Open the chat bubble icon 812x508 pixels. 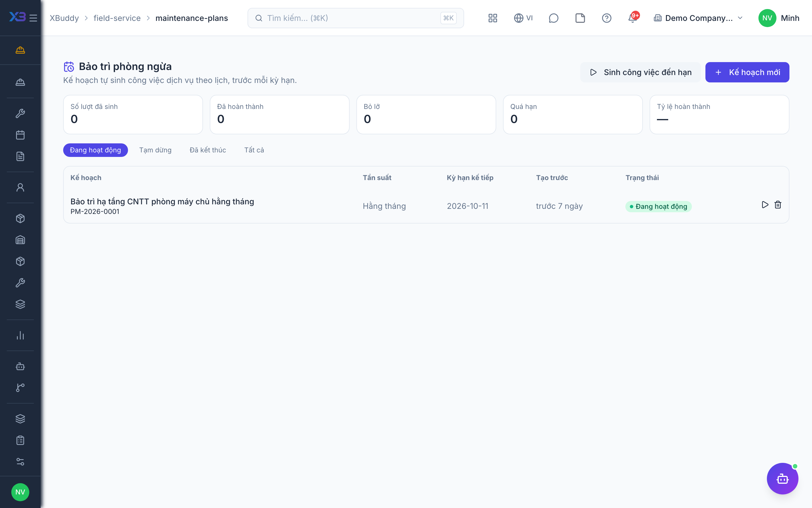point(553,18)
